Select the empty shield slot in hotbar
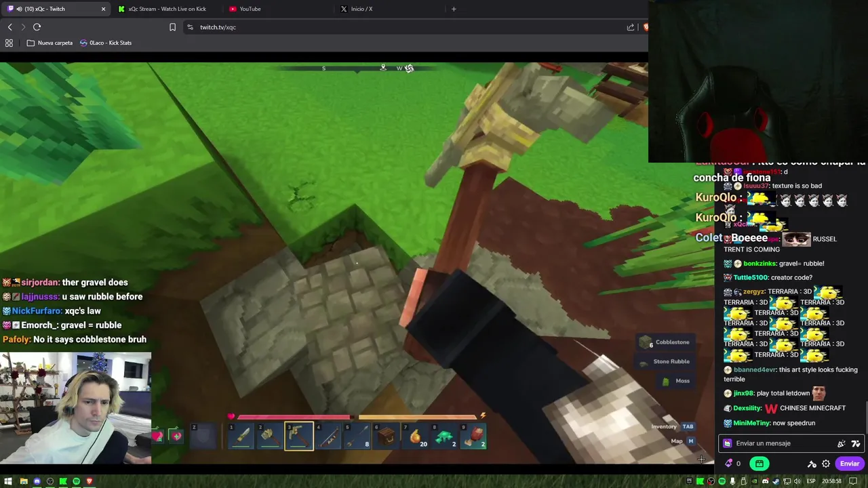Viewport: 868px width, 488px height. [x=203, y=436]
